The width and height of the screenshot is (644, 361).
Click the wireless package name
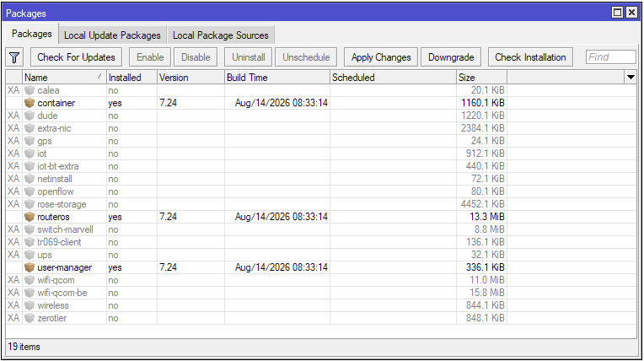click(x=53, y=305)
